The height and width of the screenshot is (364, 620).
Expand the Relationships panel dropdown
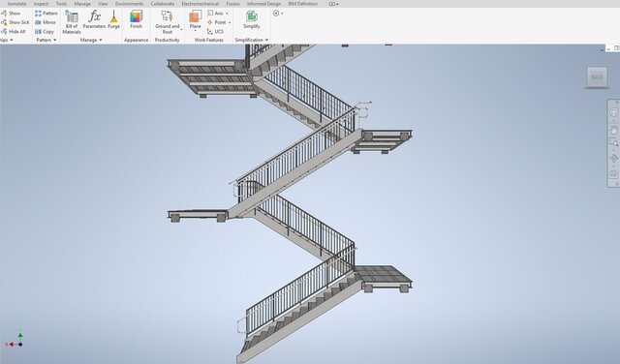click(11, 40)
